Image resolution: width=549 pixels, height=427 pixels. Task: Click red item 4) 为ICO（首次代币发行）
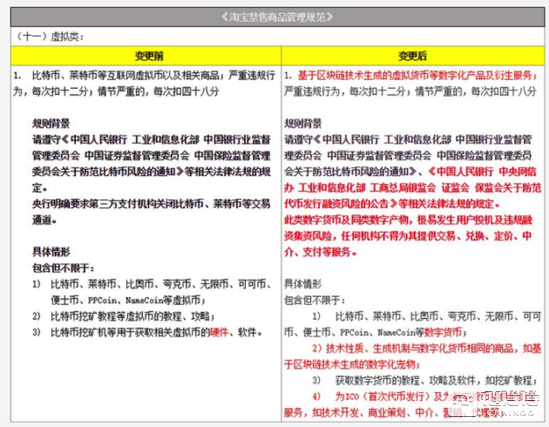[373, 397]
